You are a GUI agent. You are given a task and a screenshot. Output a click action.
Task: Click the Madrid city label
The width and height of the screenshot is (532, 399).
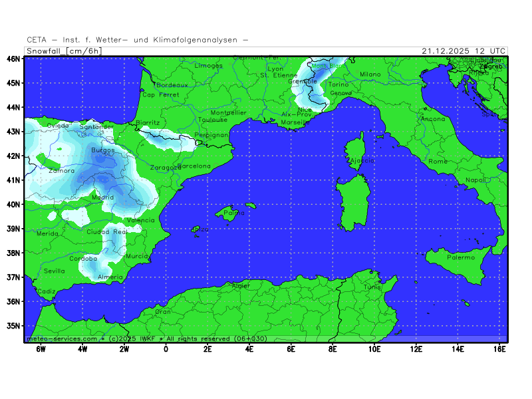point(102,198)
